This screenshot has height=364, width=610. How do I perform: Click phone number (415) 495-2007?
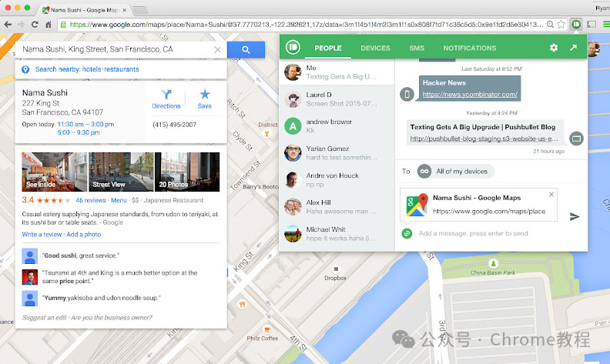174,125
